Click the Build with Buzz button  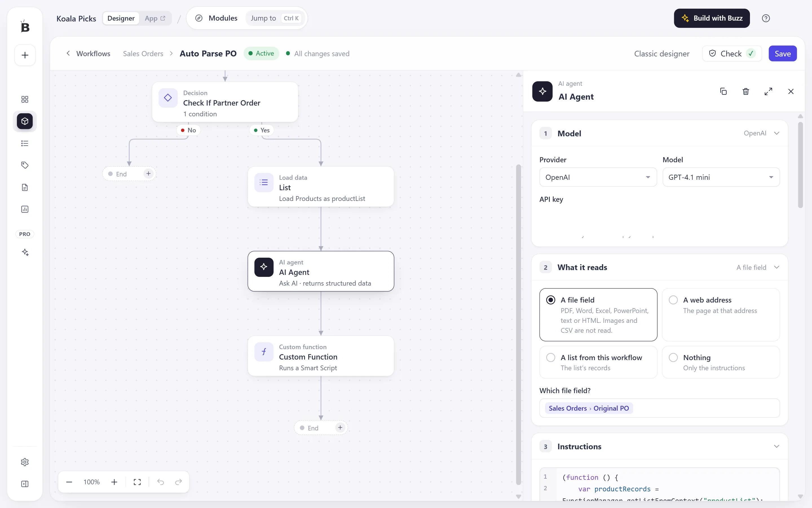click(712, 18)
